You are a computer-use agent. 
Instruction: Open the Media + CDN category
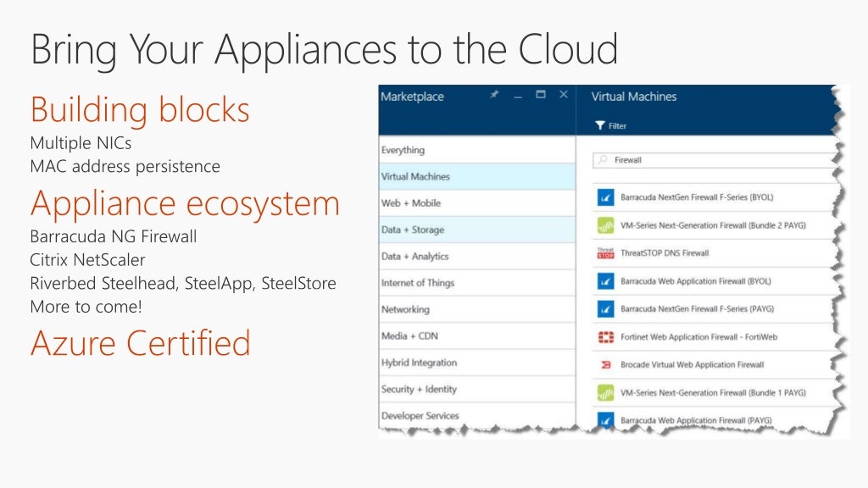point(477,335)
